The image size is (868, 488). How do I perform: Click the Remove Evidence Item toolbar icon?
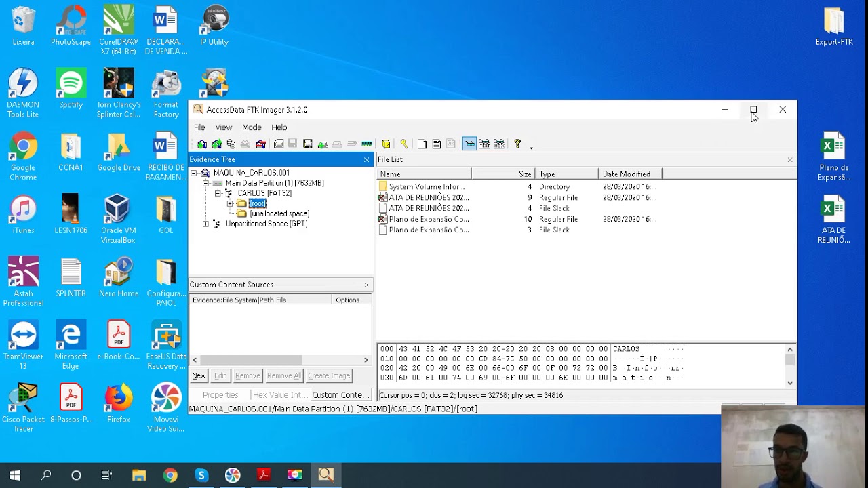245,144
